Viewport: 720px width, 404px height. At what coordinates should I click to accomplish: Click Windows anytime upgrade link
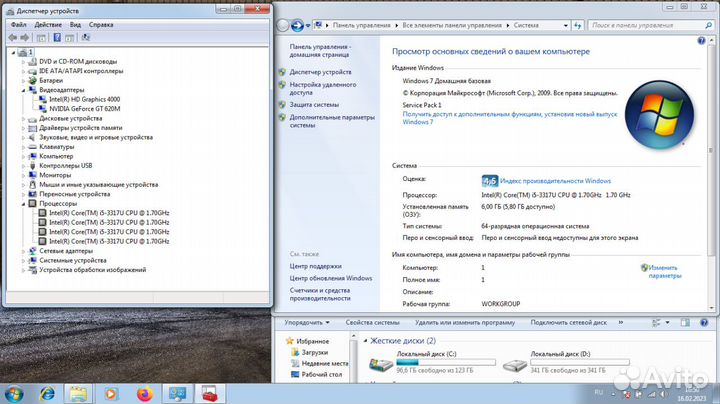[x=510, y=118]
